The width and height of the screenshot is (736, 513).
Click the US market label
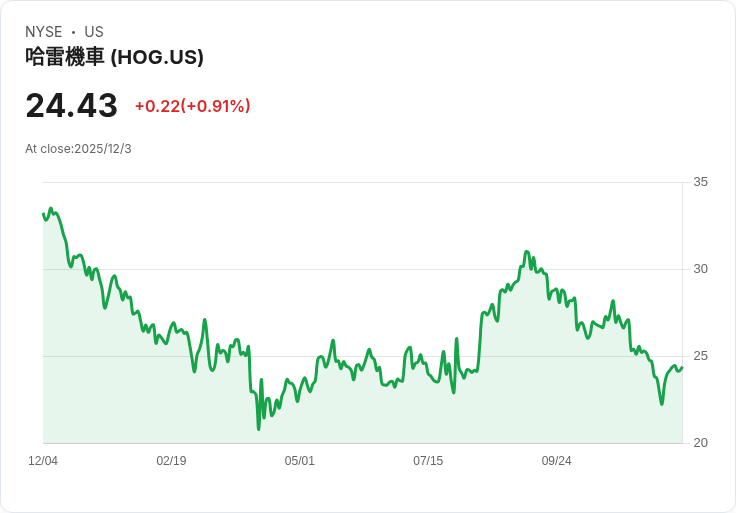[x=94, y=32]
